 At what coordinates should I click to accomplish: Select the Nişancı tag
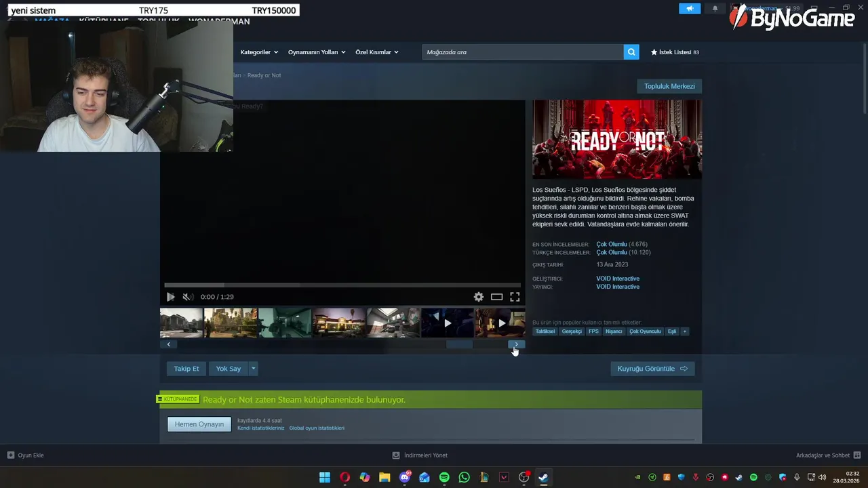614,331
